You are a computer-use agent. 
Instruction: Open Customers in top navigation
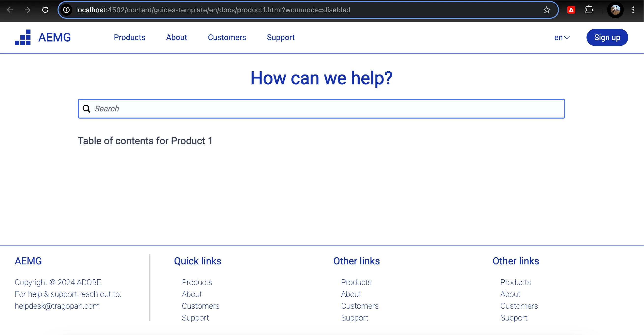[227, 37]
